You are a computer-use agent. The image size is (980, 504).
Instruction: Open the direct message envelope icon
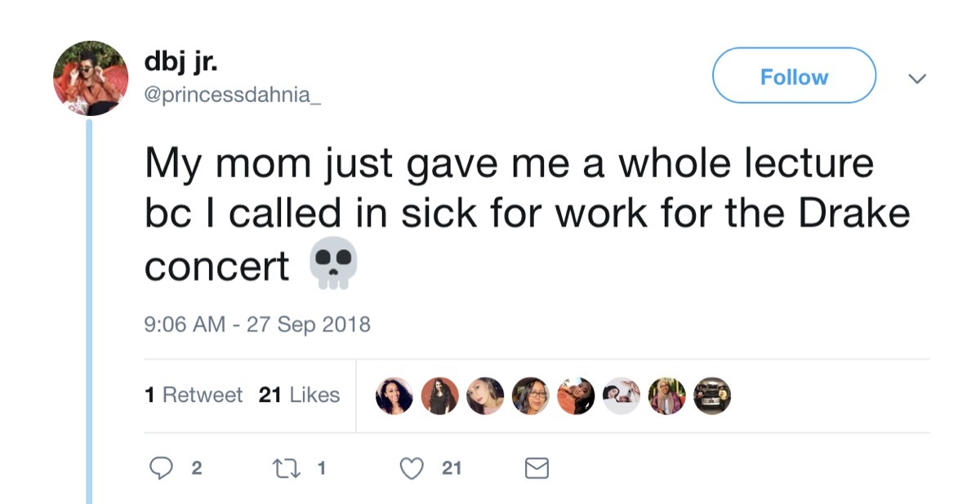click(x=535, y=468)
